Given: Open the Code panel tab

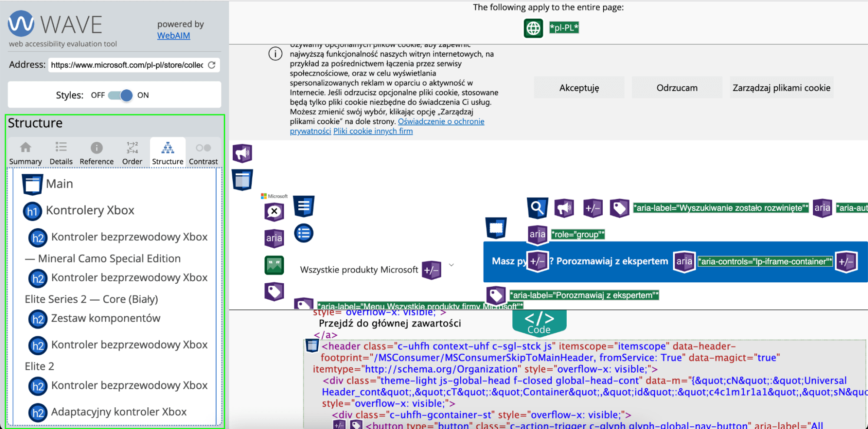Looking at the screenshot, I should tap(539, 323).
